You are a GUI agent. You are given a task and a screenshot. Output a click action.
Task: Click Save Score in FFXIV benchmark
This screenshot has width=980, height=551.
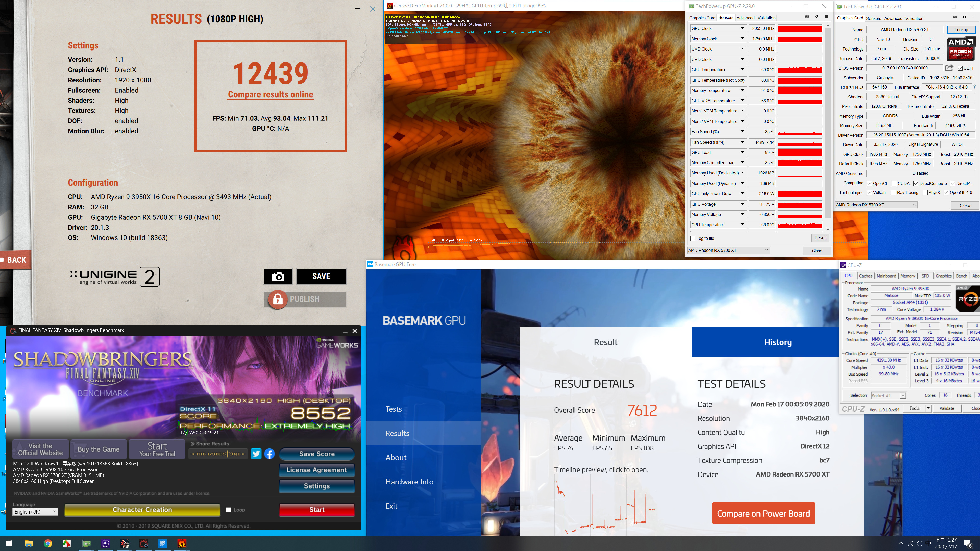pyautogui.click(x=316, y=454)
